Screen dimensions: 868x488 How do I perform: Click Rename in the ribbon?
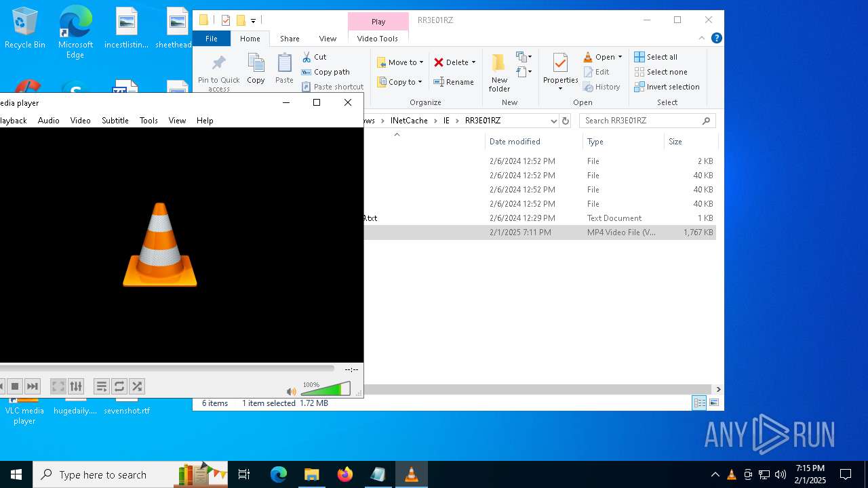[454, 82]
